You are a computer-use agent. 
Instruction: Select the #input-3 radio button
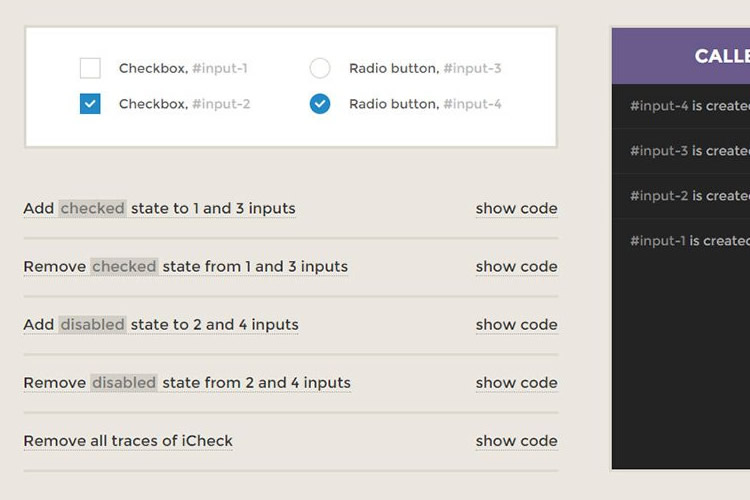[320, 68]
